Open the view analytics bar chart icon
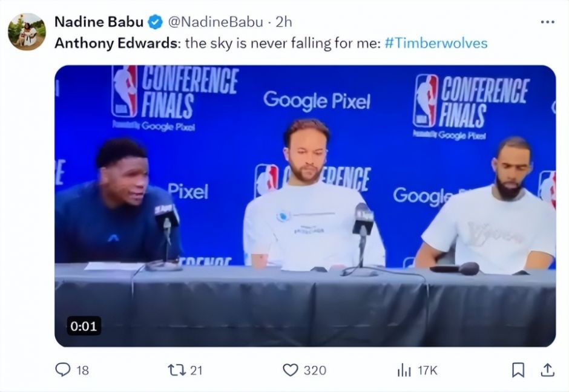Image resolution: width=569 pixels, height=392 pixels. [404, 370]
